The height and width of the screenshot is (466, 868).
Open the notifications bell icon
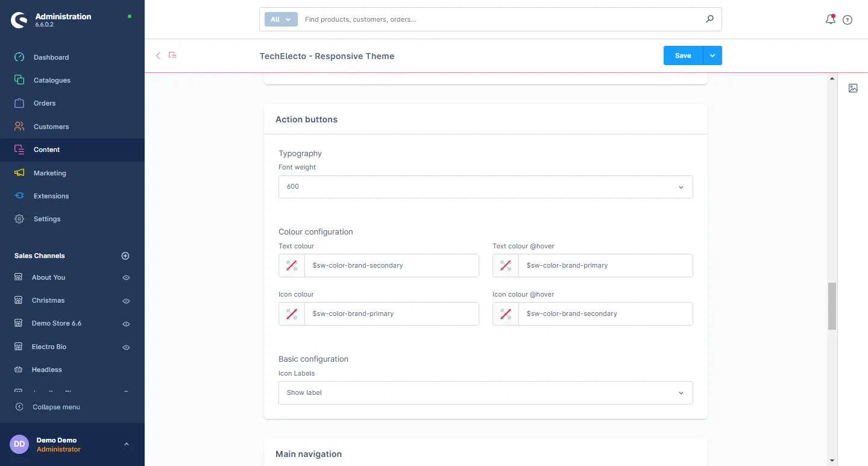click(x=830, y=19)
